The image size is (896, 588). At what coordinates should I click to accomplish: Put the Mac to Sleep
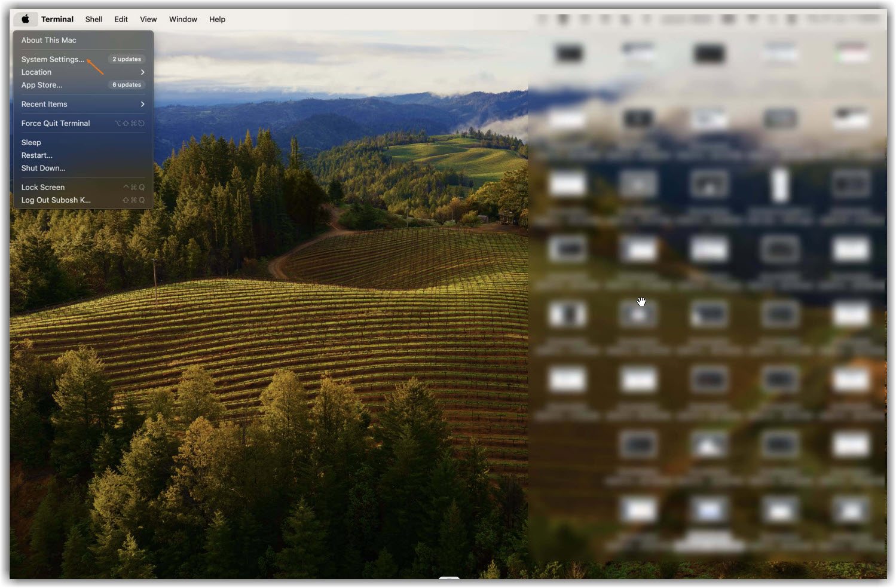click(83, 142)
